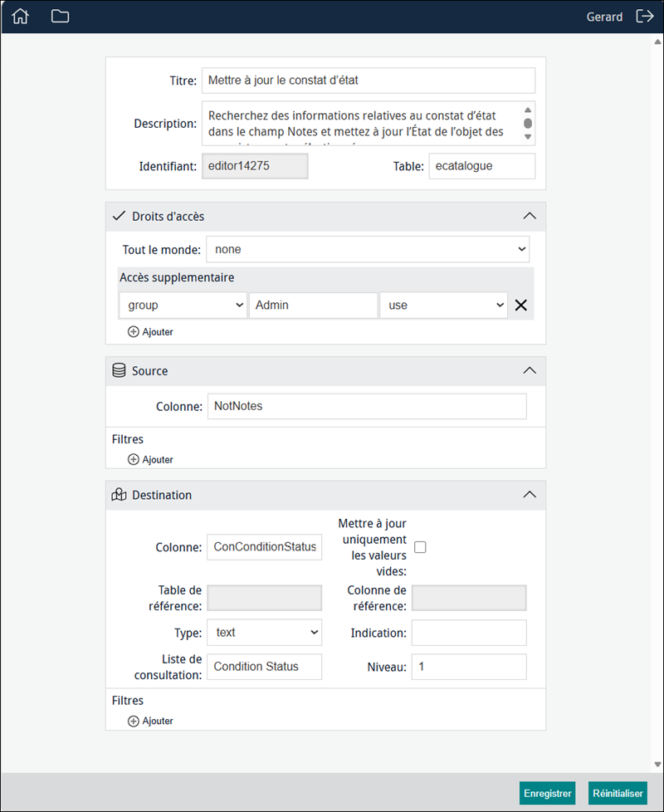Click the Niveau field
664x812 pixels.
click(x=469, y=667)
